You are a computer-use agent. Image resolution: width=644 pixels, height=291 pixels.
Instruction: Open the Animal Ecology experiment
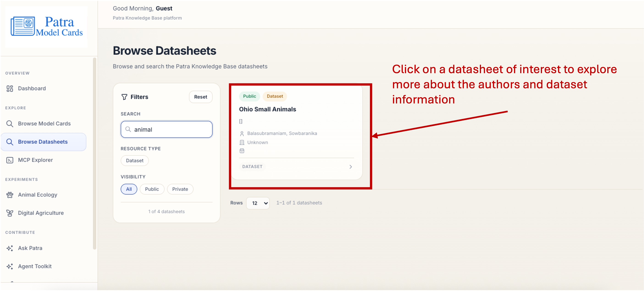[38, 195]
